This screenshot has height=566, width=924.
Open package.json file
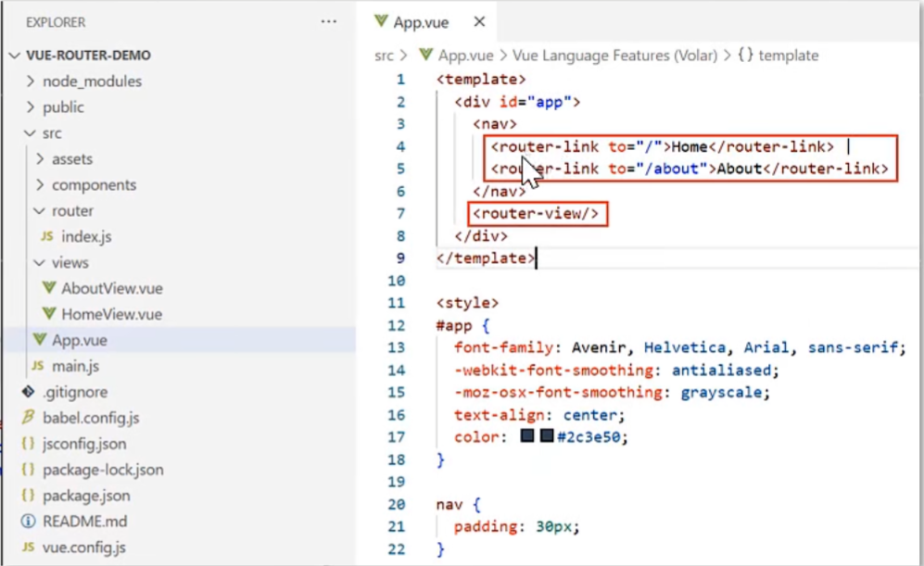pos(86,496)
